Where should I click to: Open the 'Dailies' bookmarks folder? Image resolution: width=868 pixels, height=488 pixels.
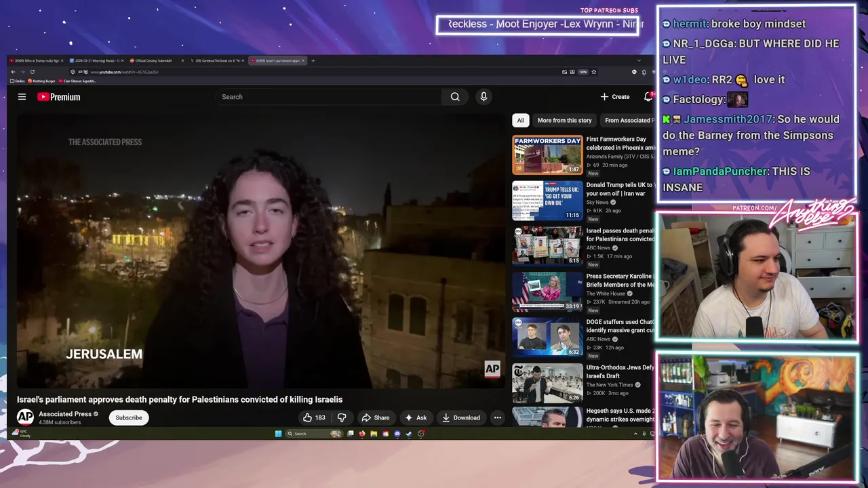[x=18, y=81]
